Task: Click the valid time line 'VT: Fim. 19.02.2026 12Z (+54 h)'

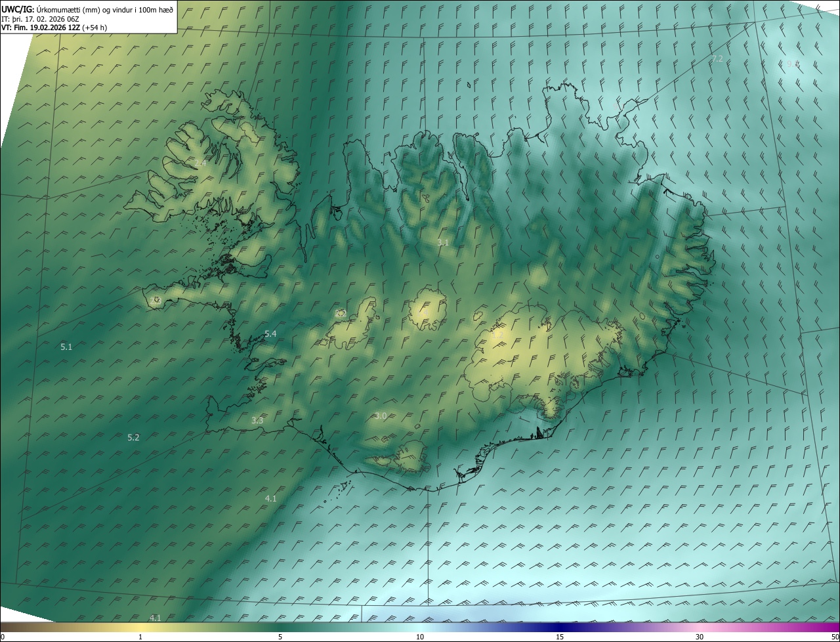Action: [54, 28]
